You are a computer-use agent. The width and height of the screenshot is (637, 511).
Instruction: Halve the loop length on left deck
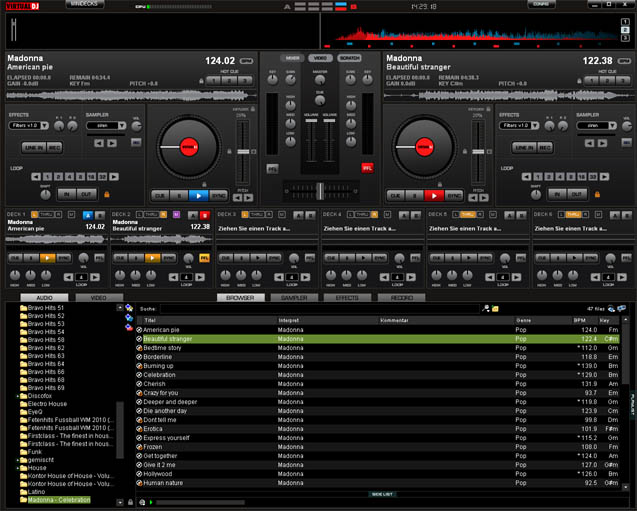(36, 177)
